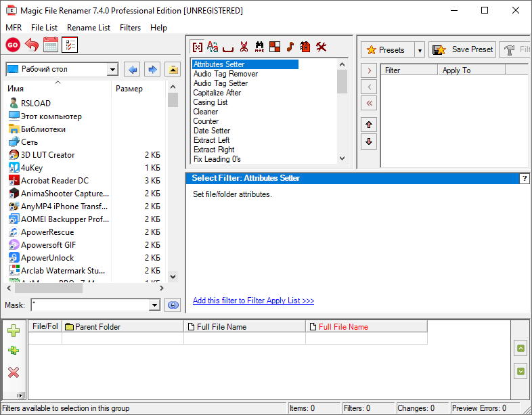Open the Help menu
The width and height of the screenshot is (532, 415).
pos(158,28)
